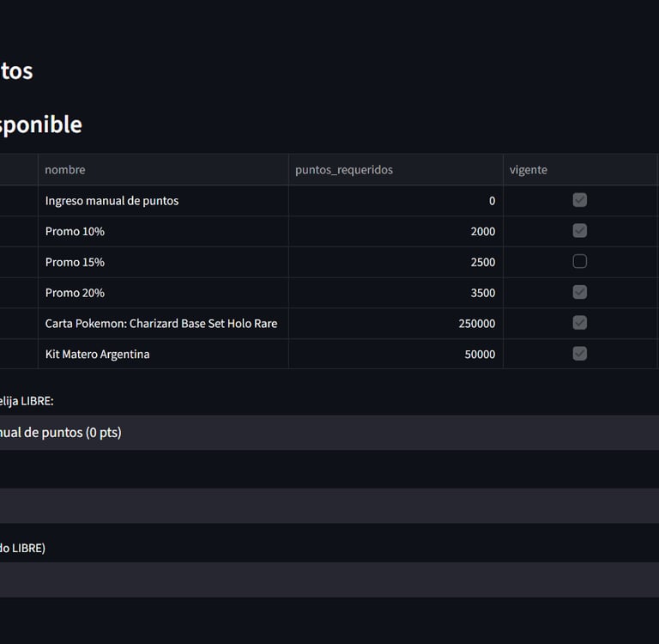The image size is (659, 644).
Task: Toggle vigente checkbox in Promo 20% row
Action: (580, 293)
